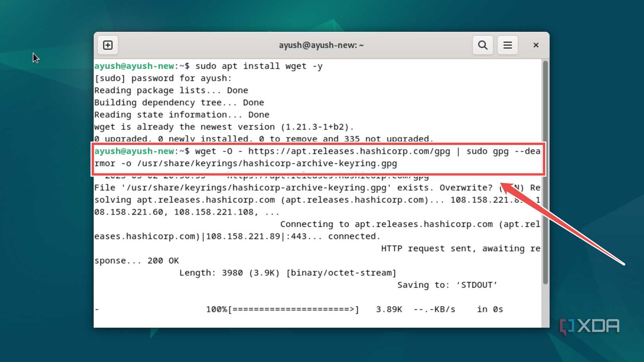Click the 'in 0s' elapsed time text
Screen dimensions: 644x362
point(490,309)
